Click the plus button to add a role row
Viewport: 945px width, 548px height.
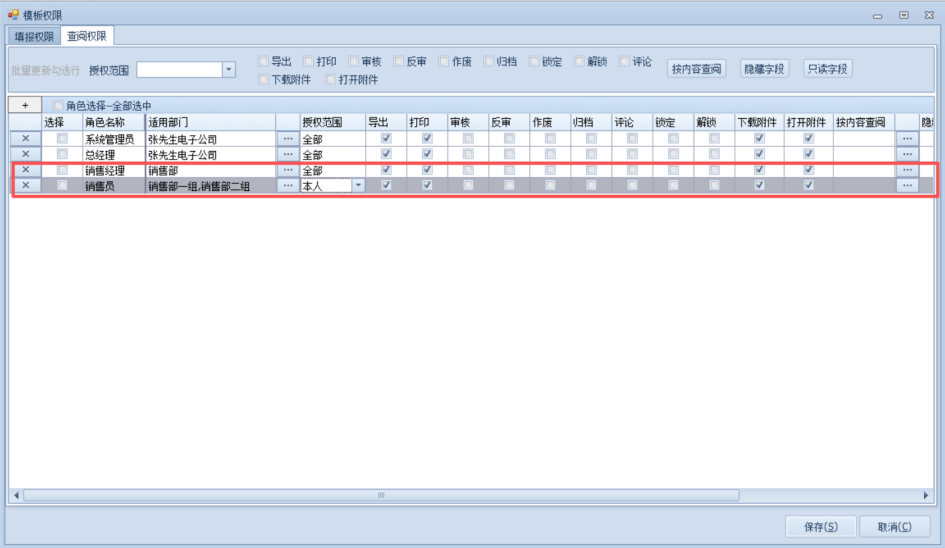pyautogui.click(x=25, y=105)
